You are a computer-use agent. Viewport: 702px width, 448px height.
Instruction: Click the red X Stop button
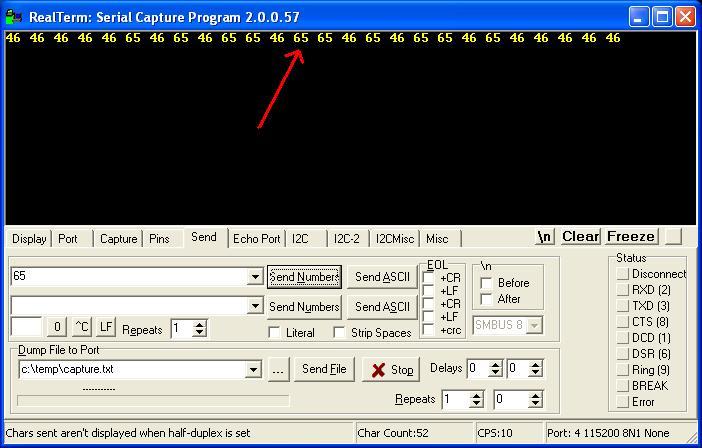pos(390,370)
